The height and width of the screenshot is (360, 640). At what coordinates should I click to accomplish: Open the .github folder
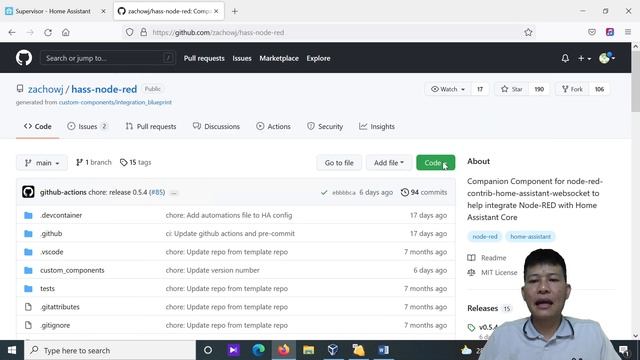pyautogui.click(x=51, y=233)
